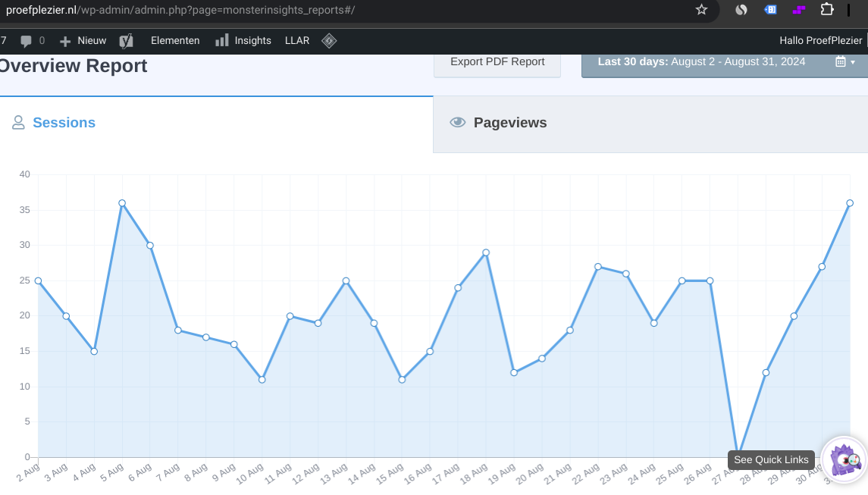Click the See Quick Links mascot icon
Image resolution: width=868 pixels, height=495 pixels.
(x=844, y=459)
